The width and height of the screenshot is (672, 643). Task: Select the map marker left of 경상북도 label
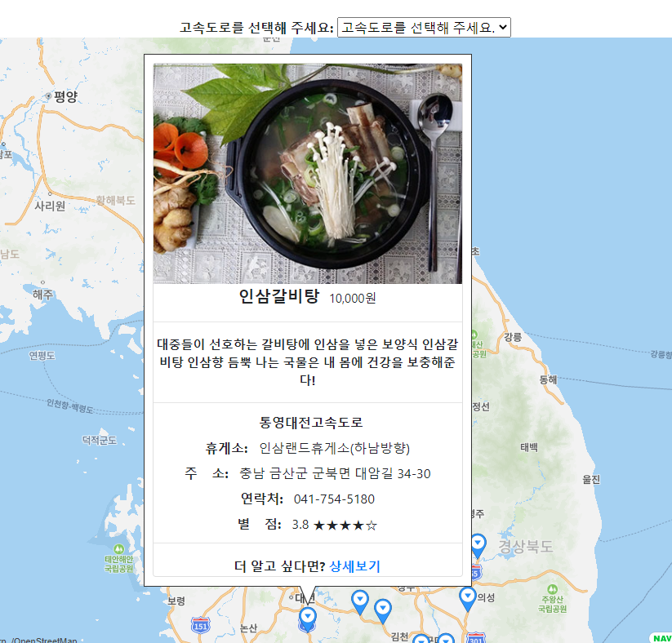478,546
